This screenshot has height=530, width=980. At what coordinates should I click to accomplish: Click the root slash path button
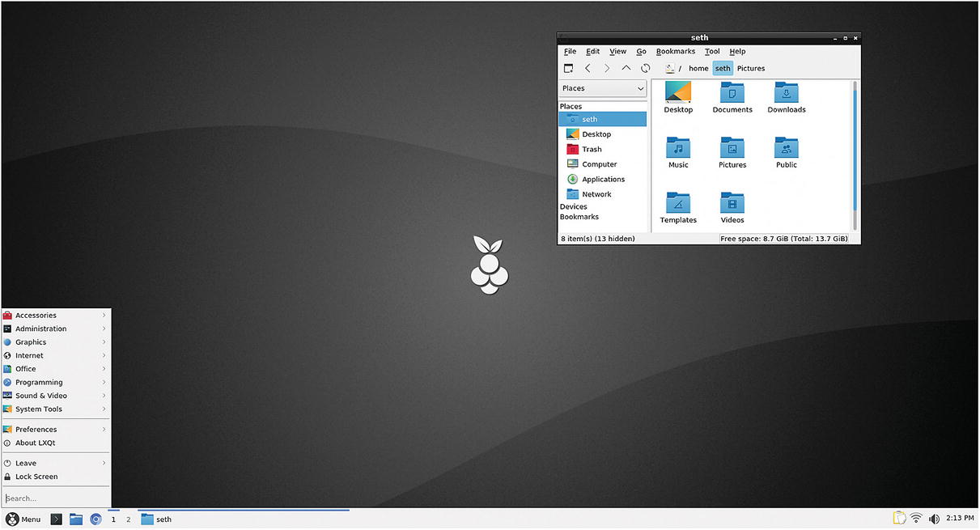click(680, 69)
